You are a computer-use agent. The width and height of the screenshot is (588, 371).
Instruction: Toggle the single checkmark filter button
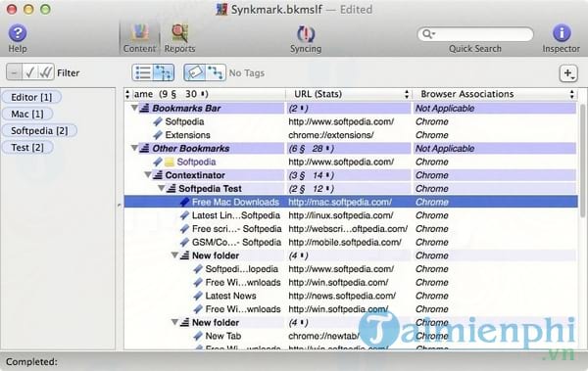(x=29, y=72)
